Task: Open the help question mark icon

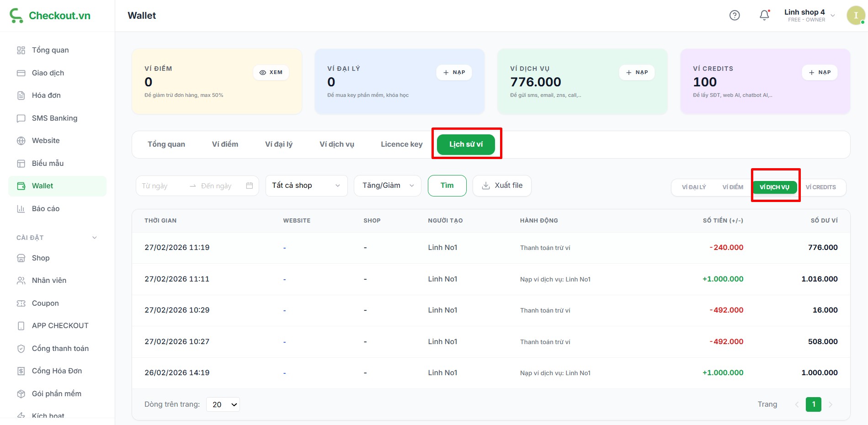Action: click(735, 16)
